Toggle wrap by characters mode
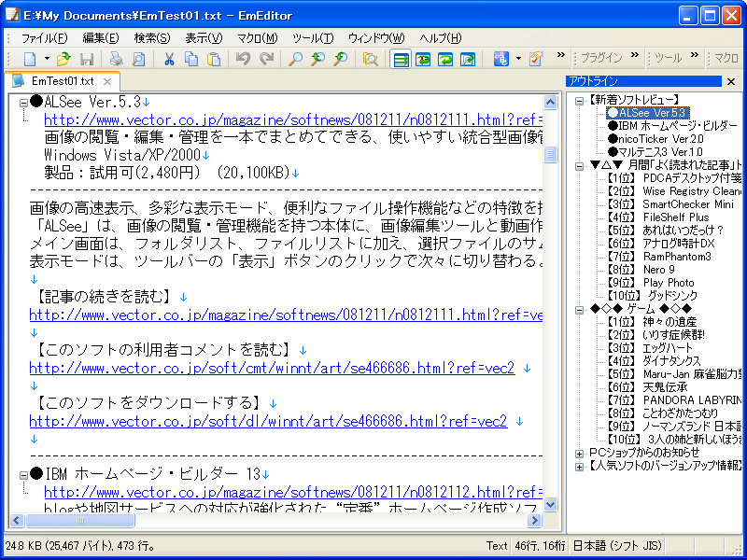This screenshot has height=560, width=747. coord(423,59)
